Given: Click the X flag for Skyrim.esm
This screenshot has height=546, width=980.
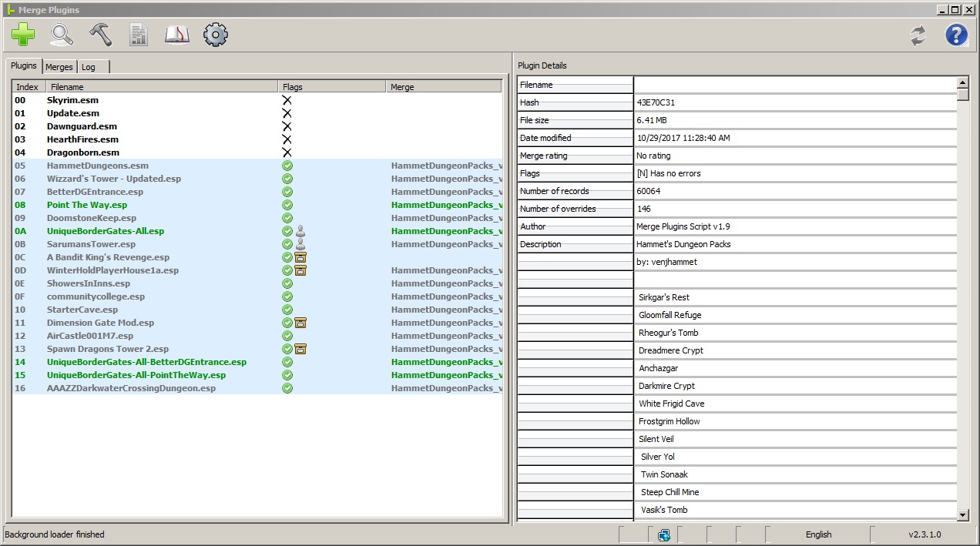Looking at the screenshot, I should coord(287,100).
